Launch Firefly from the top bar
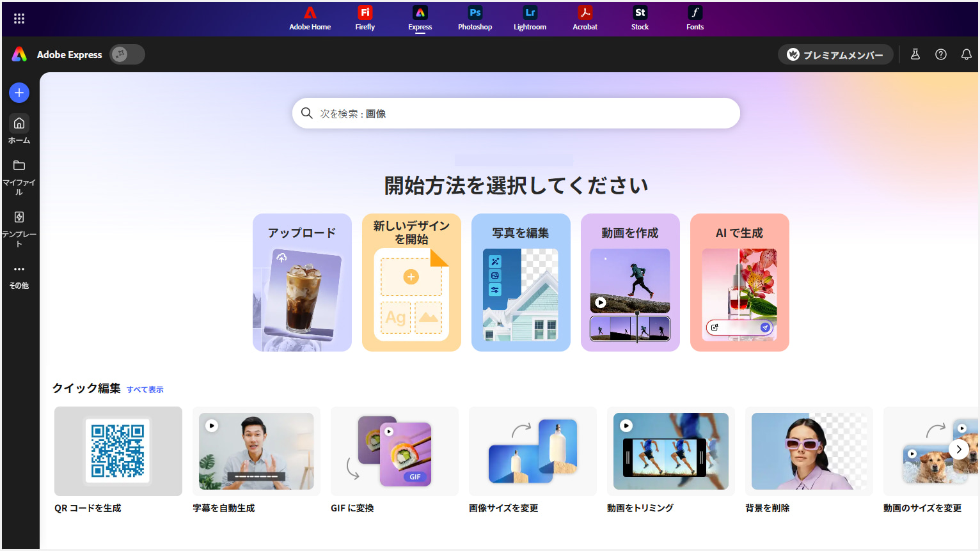 point(365,18)
